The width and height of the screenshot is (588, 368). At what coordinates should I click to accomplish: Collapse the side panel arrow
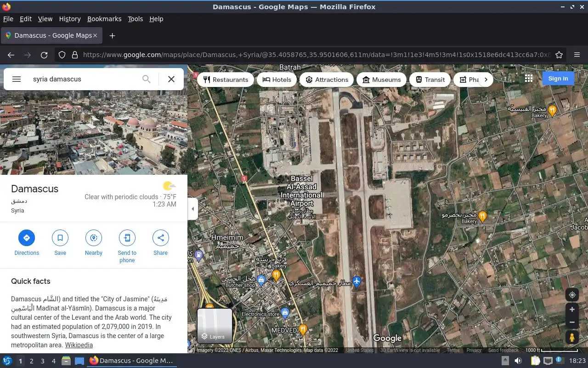coord(192,209)
